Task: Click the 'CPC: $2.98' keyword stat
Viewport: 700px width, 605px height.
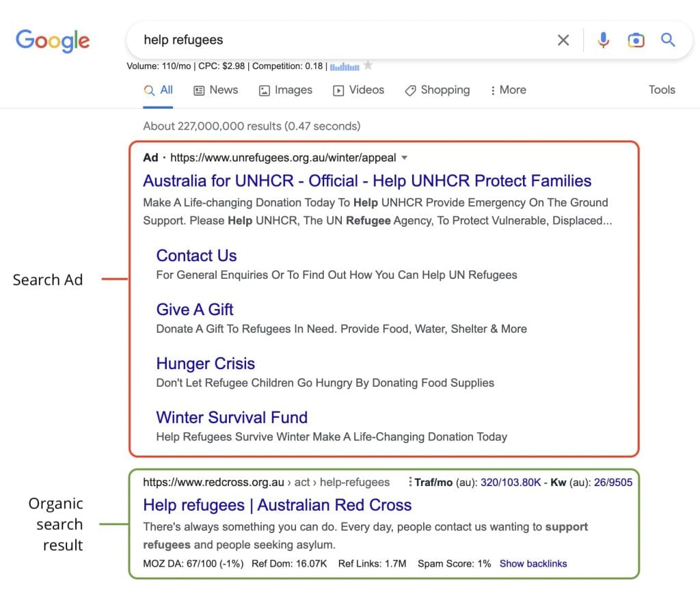Action: 221,66
